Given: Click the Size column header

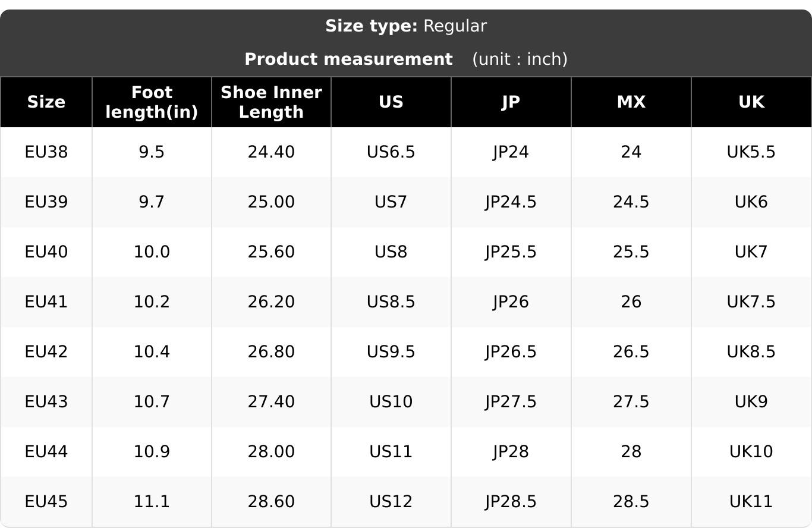Looking at the screenshot, I should point(46,102).
